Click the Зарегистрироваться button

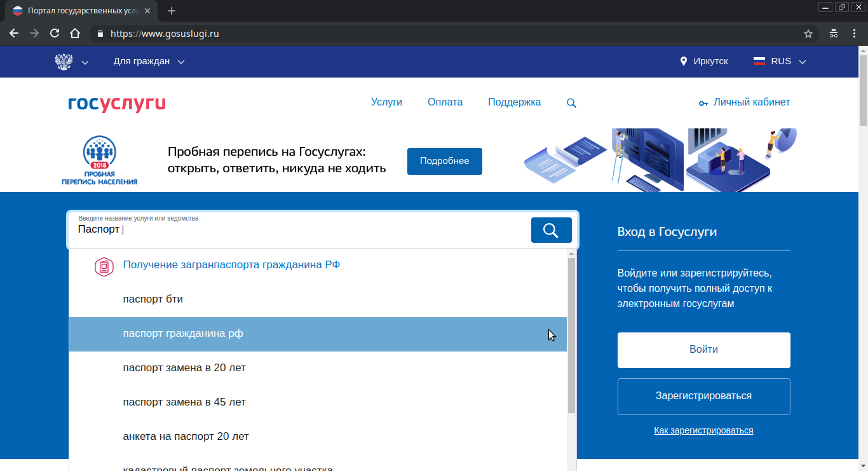(x=703, y=396)
